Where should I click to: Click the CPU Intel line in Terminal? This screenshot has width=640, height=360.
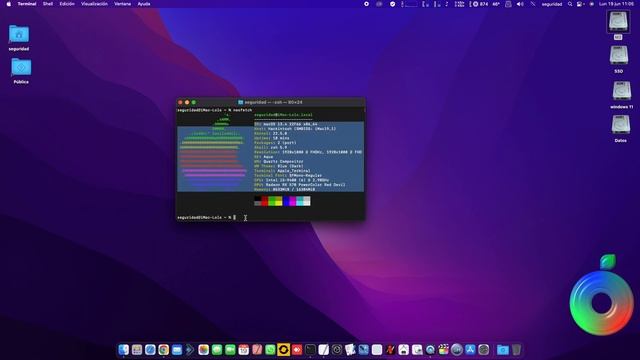pos(291,180)
